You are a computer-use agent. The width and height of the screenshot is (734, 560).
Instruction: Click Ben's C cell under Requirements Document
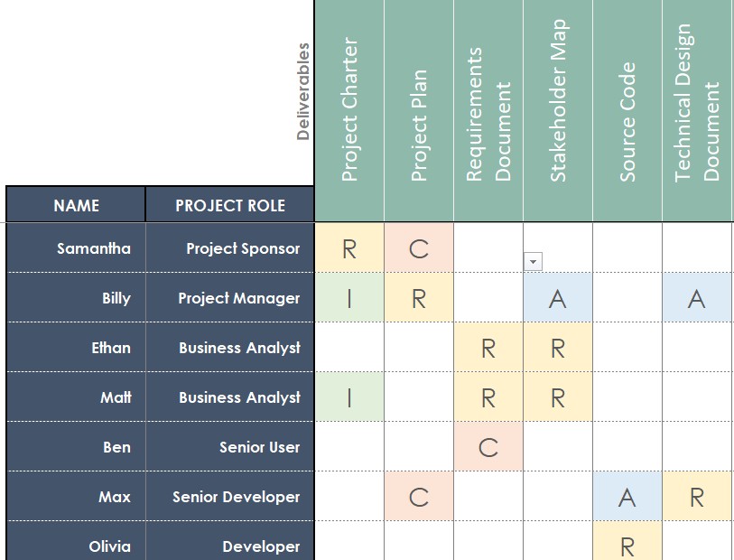pyautogui.click(x=488, y=447)
